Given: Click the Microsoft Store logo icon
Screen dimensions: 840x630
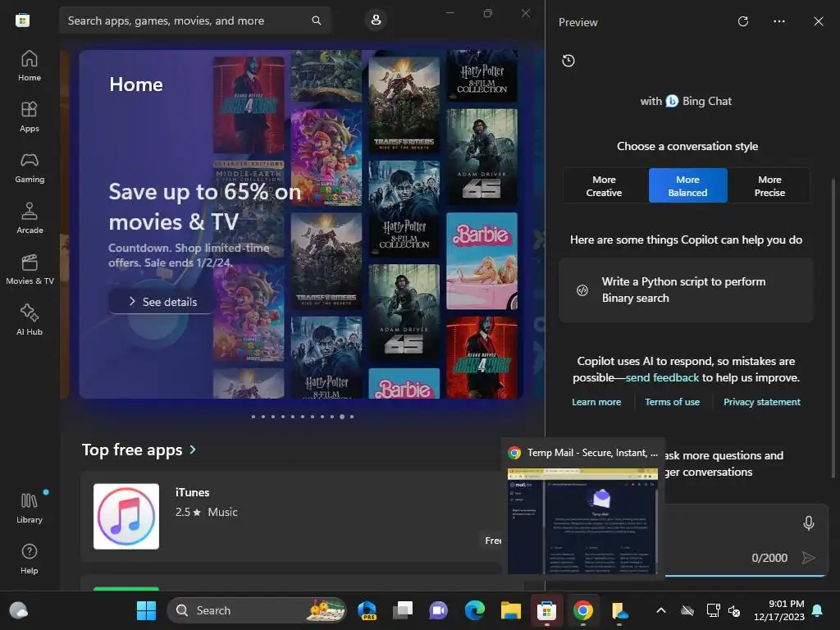Looking at the screenshot, I should pos(22,21).
